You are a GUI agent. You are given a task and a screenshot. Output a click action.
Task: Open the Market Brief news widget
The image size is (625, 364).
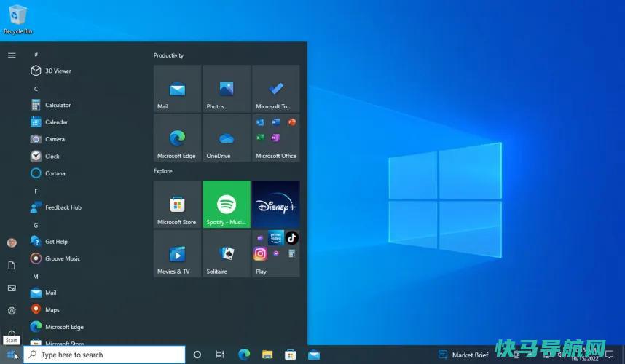point(463,355)
